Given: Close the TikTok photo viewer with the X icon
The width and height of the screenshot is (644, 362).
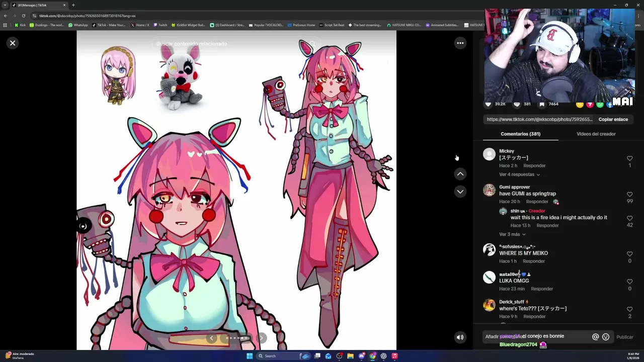Looking at the screenshot, I should pyautogui.click(x=13, y=43).
